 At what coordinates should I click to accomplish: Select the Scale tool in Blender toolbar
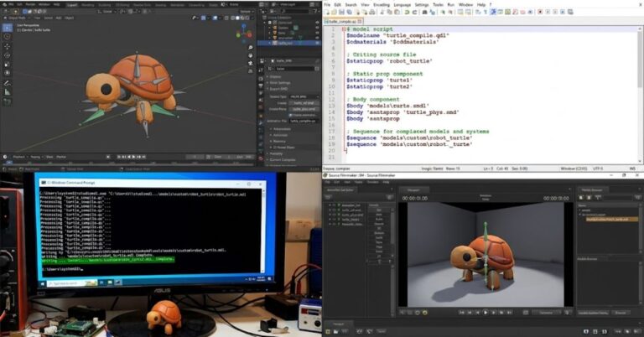point(8,65)
